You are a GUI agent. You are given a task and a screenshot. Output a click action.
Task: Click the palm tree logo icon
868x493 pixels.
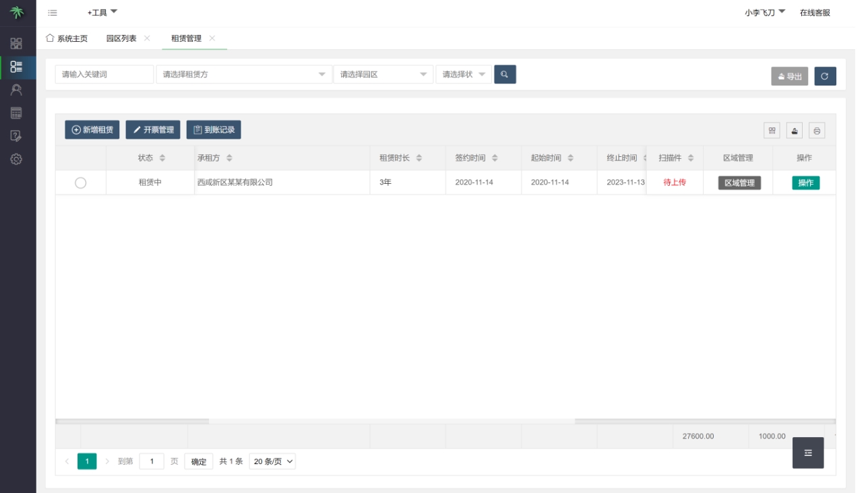pos(17,13)
